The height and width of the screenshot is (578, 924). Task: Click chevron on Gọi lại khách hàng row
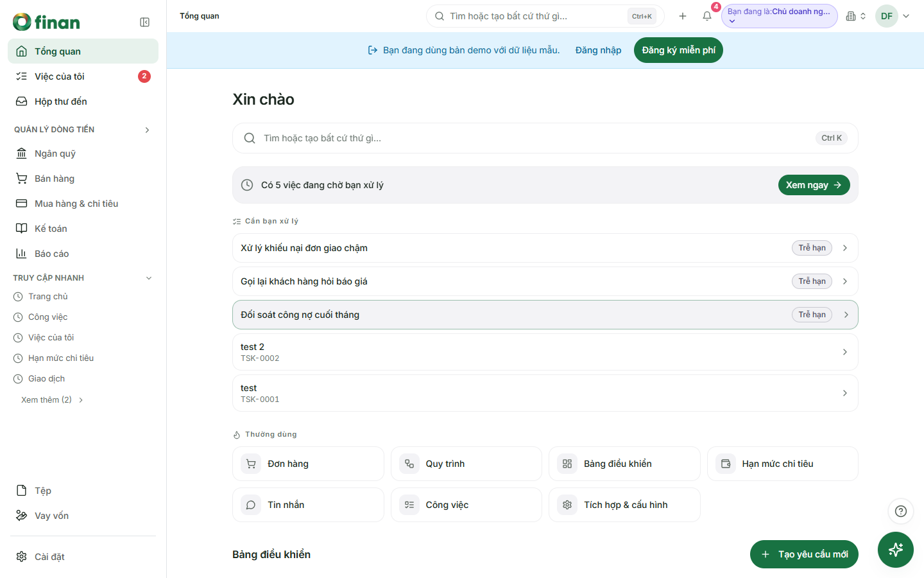pos(845,281)
